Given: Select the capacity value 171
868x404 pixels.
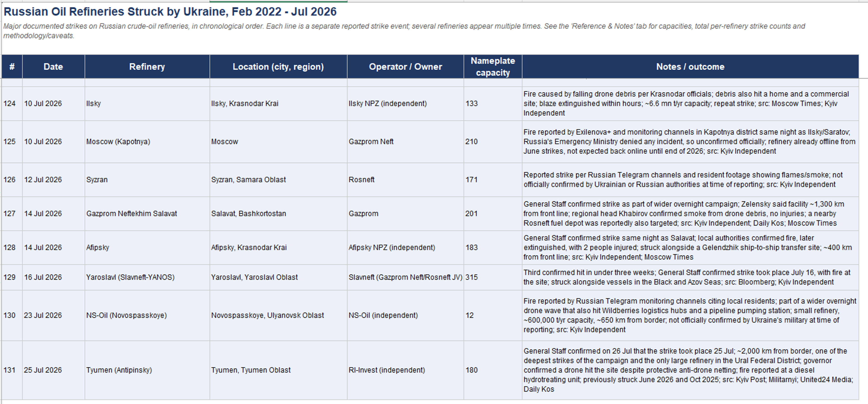Looking at the screenshot, I should [x=493, y=180].
